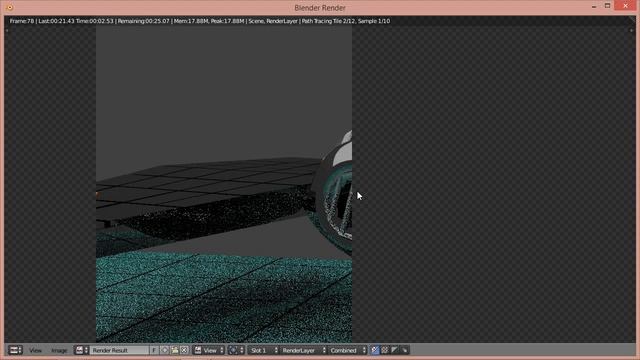Toggle the alpha channel display
Image resolution: width=640 pixels, height=360 pixels.
pos(394,350)
